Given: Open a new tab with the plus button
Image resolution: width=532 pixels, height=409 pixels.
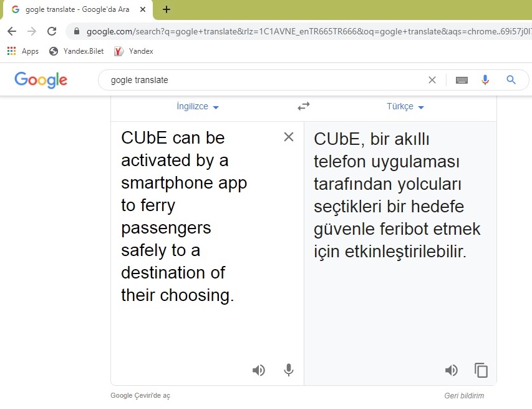Looking at the screenshot, I should tap(167, 9).
